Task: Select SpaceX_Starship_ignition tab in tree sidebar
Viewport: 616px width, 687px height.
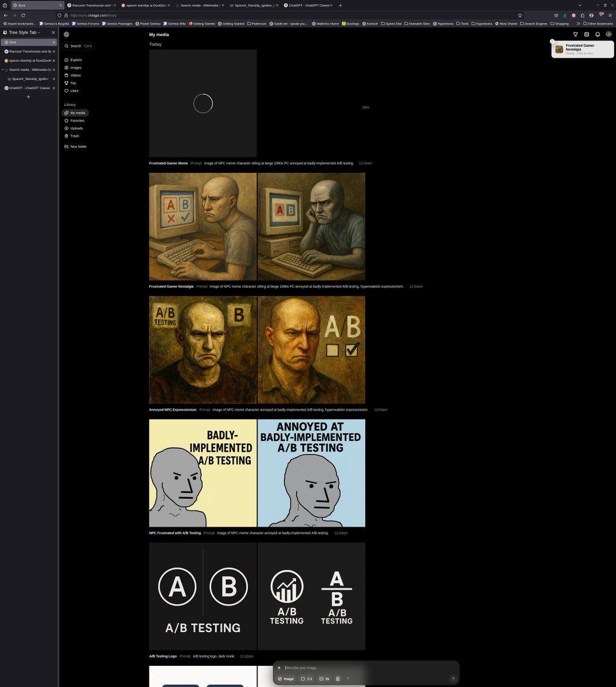Action: point(32,79)
